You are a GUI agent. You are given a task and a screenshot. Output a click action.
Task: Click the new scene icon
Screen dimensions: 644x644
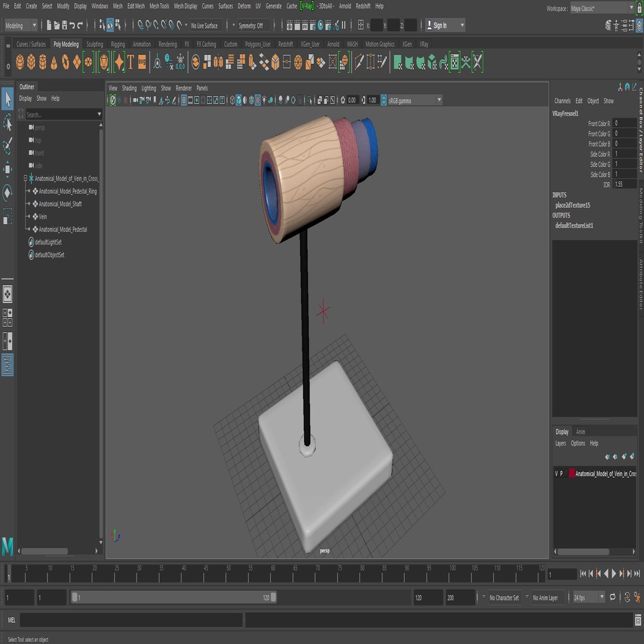coord(49,26)
